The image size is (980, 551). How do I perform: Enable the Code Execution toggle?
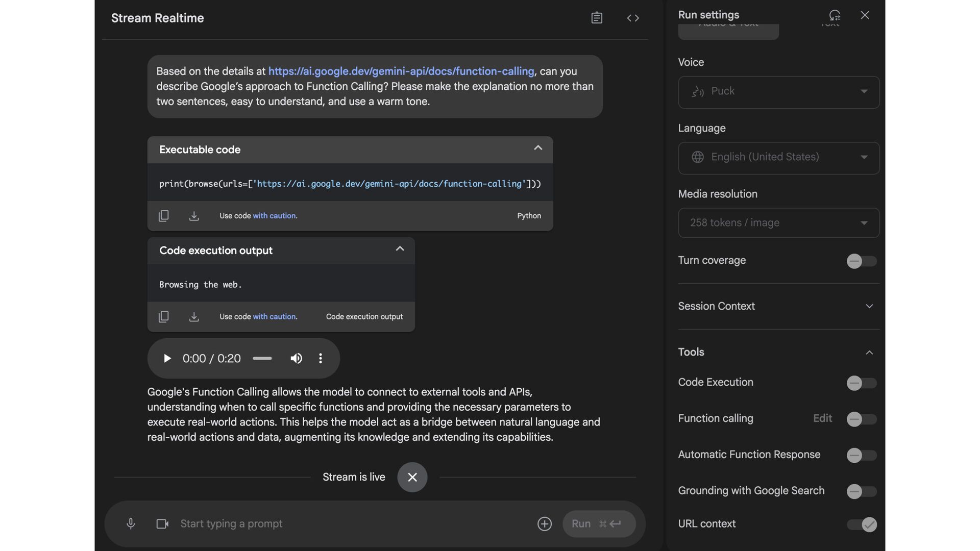861,383
